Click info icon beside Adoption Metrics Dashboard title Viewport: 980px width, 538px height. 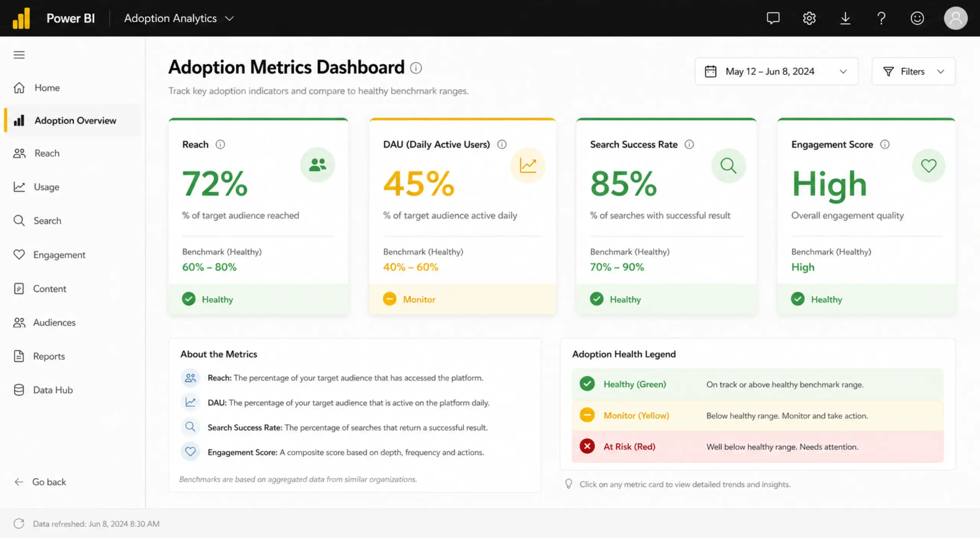point(416,68)
